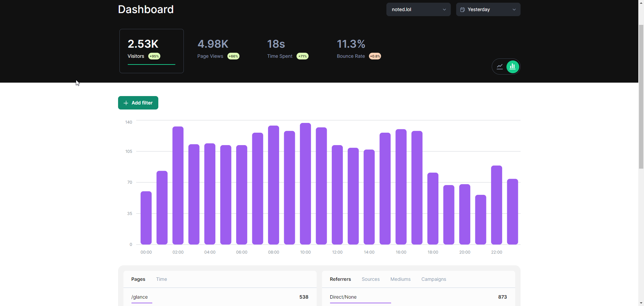Click the chevron in the Yesterday selector

point(514,10)
